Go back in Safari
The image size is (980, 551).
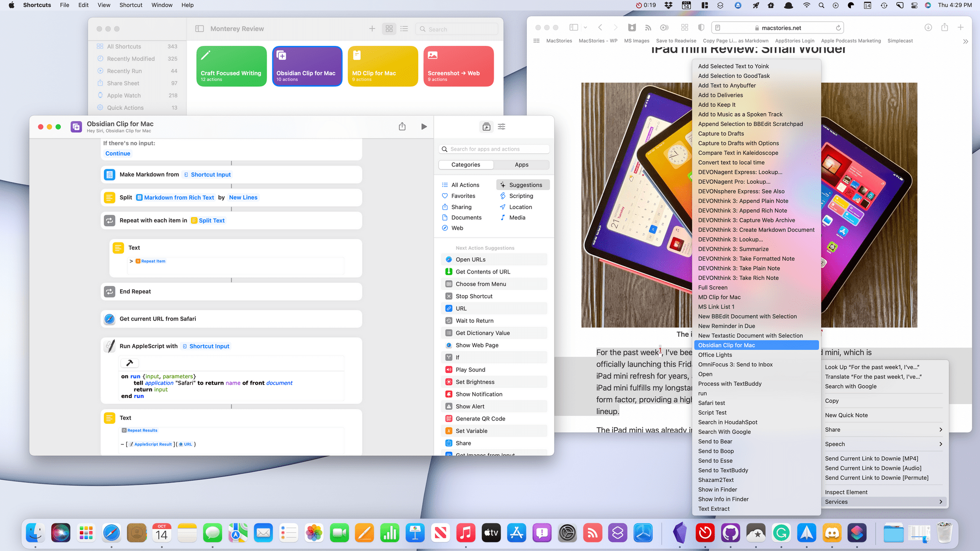(x=600, y=28)
